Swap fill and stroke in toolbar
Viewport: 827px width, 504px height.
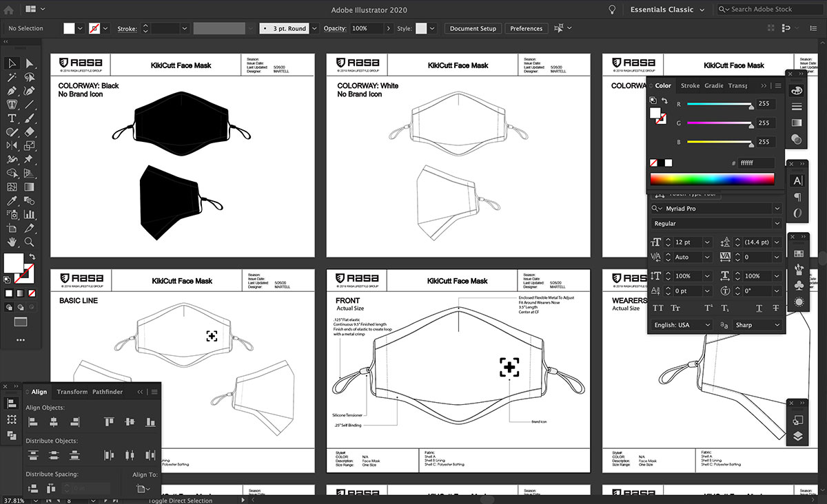[32, 257]
